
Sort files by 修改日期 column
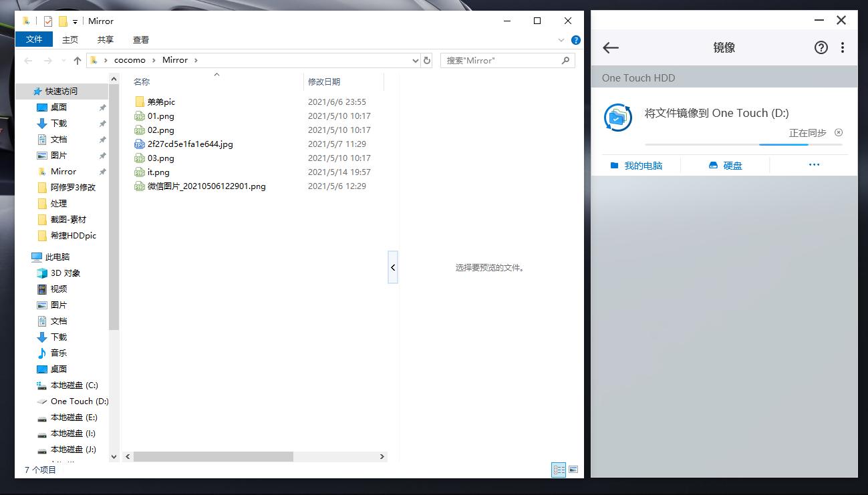coord(324,81)
